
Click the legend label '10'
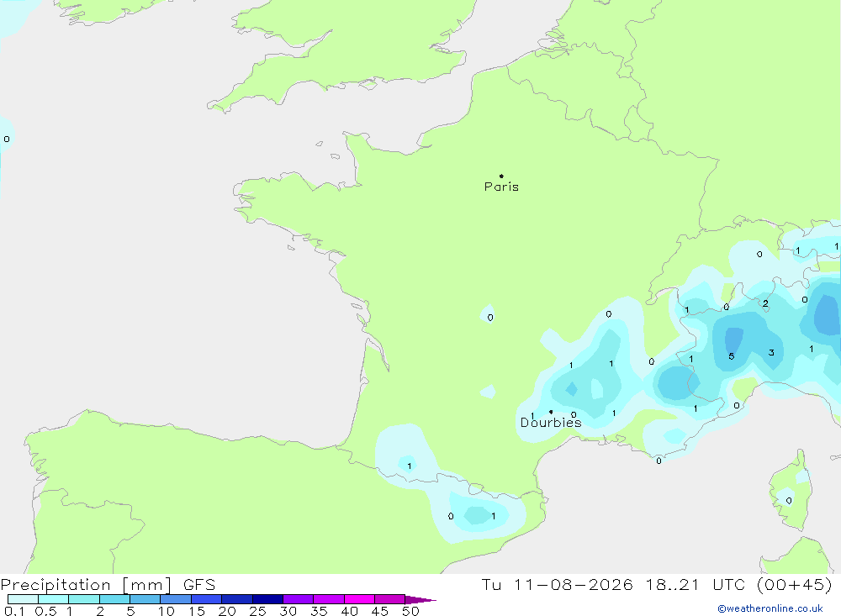pos(167,611)
